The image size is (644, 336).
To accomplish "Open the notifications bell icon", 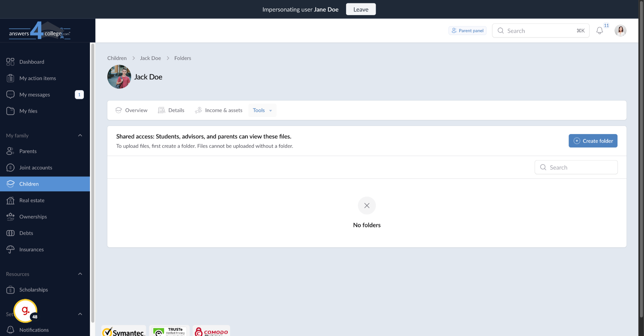I will 600,31.
